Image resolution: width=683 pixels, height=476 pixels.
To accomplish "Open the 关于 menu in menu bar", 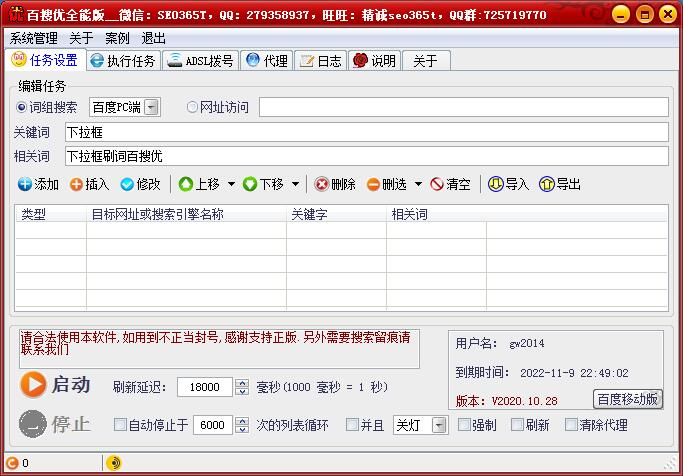I will click(x=81, y=38).
